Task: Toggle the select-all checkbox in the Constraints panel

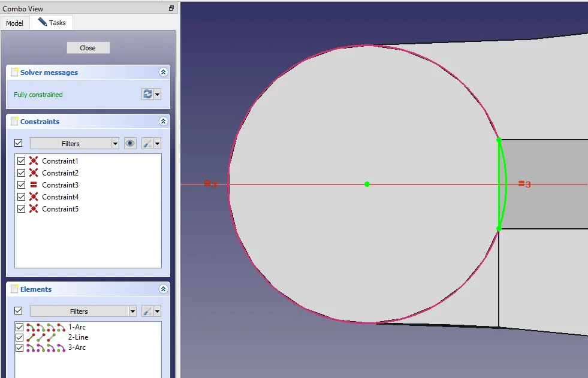Action: 18,143
